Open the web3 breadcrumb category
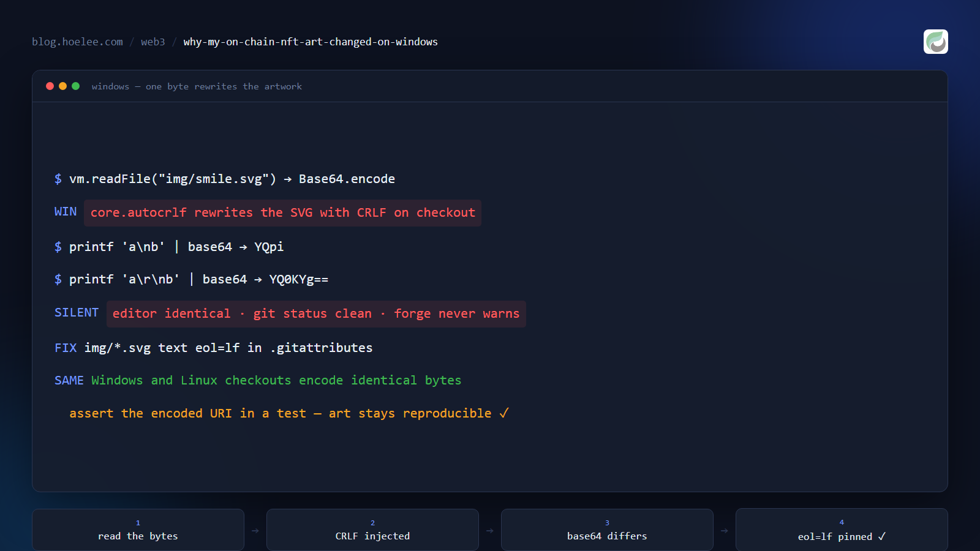Image resolution: width=980 pixels, height=551 pixels. [x=153, y=42]
